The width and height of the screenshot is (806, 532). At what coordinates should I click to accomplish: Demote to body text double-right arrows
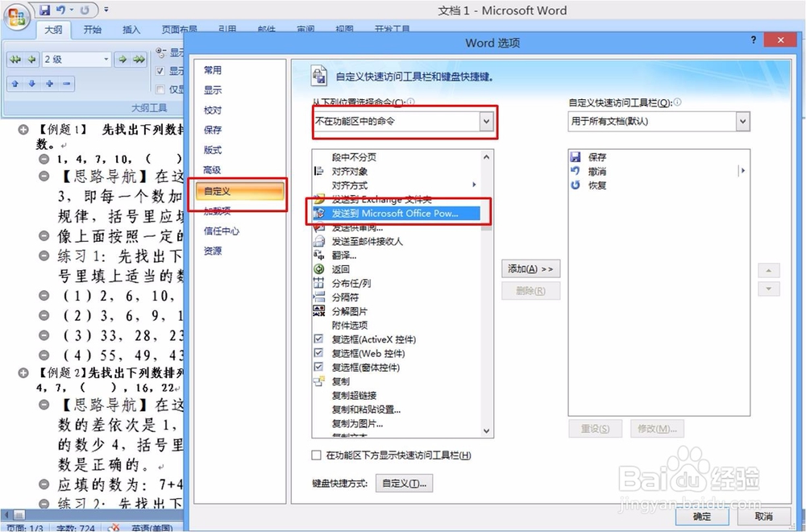point(139,60)
